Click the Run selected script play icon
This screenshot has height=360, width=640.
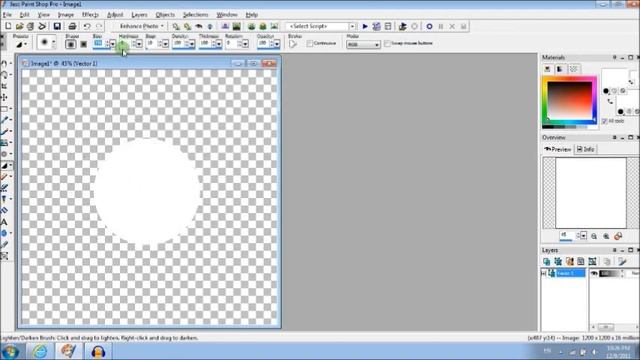[x=365, y=26]
